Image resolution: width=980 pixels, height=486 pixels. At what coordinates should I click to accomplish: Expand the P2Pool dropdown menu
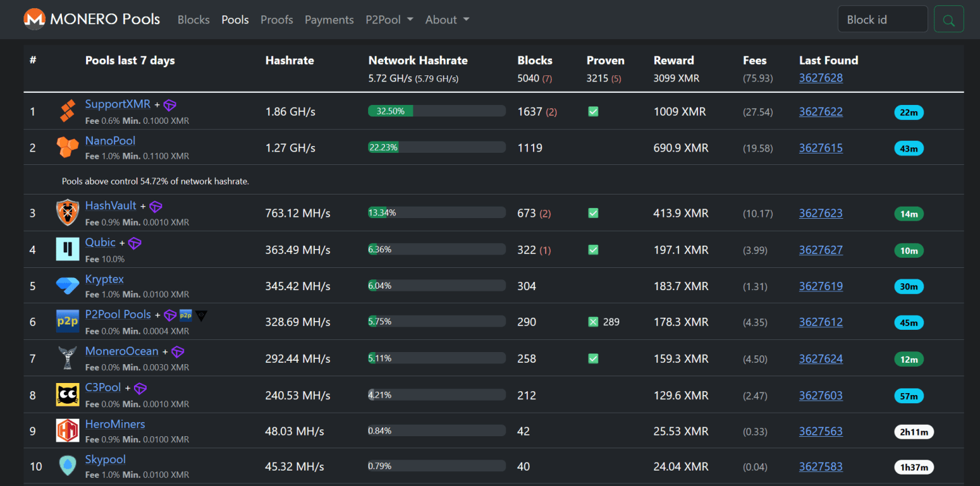389,20
